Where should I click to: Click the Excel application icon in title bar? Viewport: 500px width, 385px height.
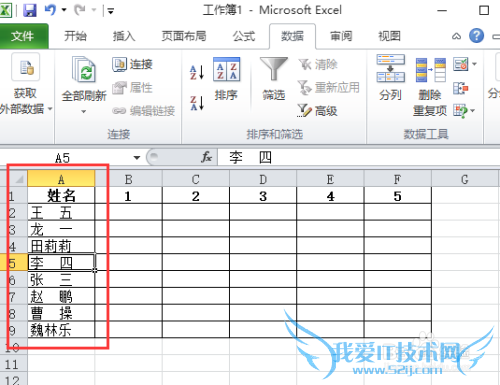(5, 10)
